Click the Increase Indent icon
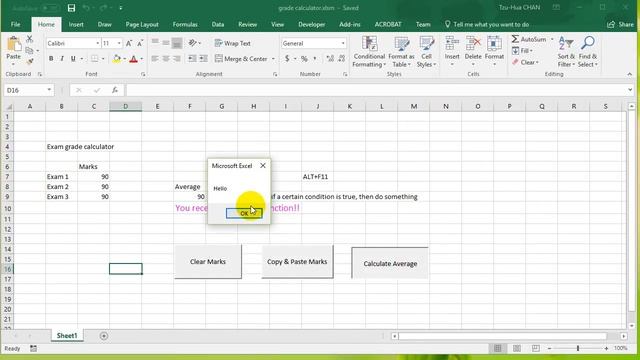640x360 pixels. [203, 59]
